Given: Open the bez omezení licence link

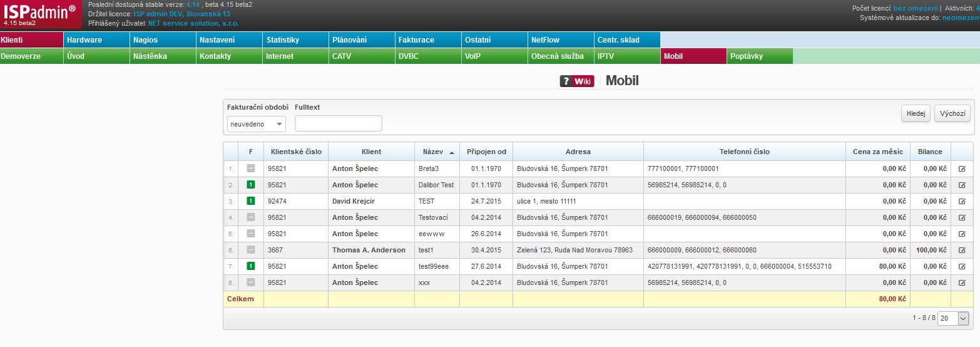Looking at the screenshot, I should coord(916,8).
